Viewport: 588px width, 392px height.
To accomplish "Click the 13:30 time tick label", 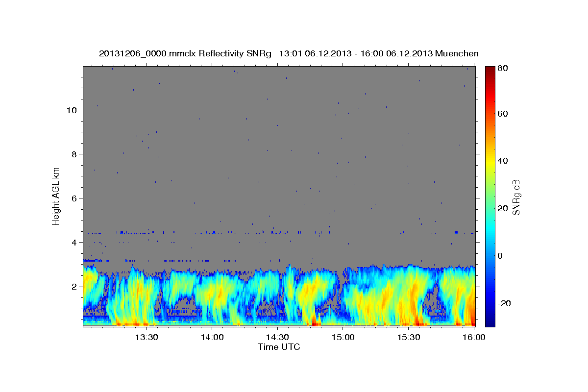I will (x=146, y=337).
